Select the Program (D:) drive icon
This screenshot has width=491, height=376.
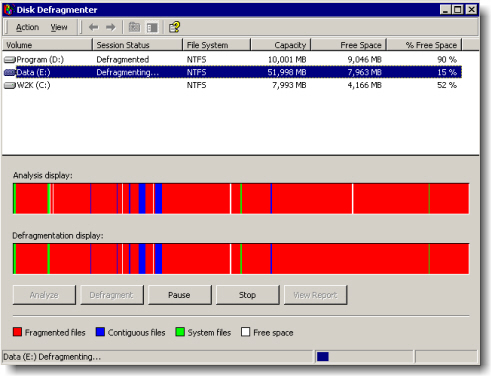pos(10,60)
